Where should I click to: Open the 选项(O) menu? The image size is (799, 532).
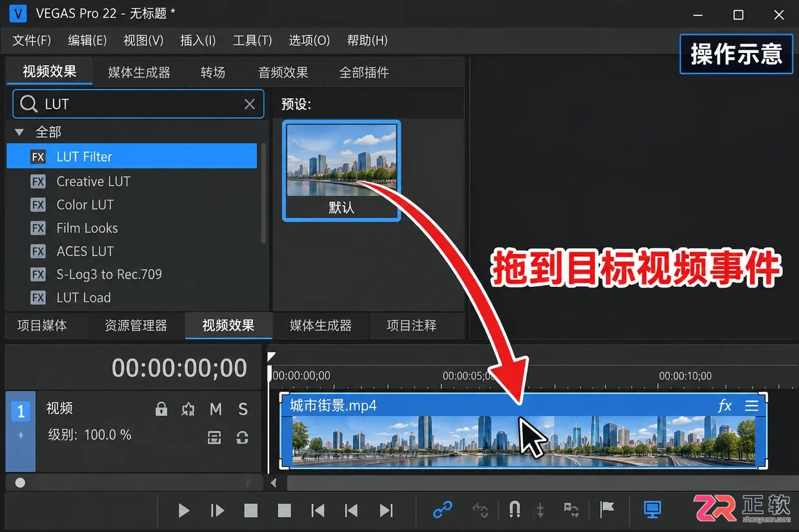point(309,40)
